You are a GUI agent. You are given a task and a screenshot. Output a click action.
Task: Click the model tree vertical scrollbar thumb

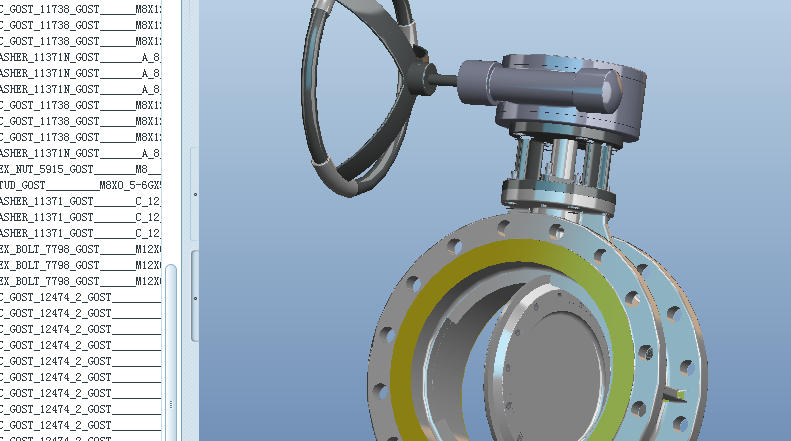(x=171, y=352)
